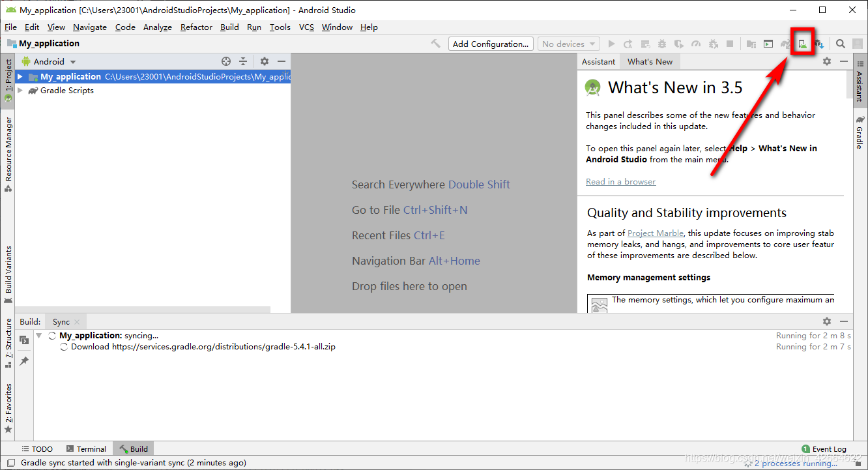
Task: Open the Event Log
Action: point(824,448)
